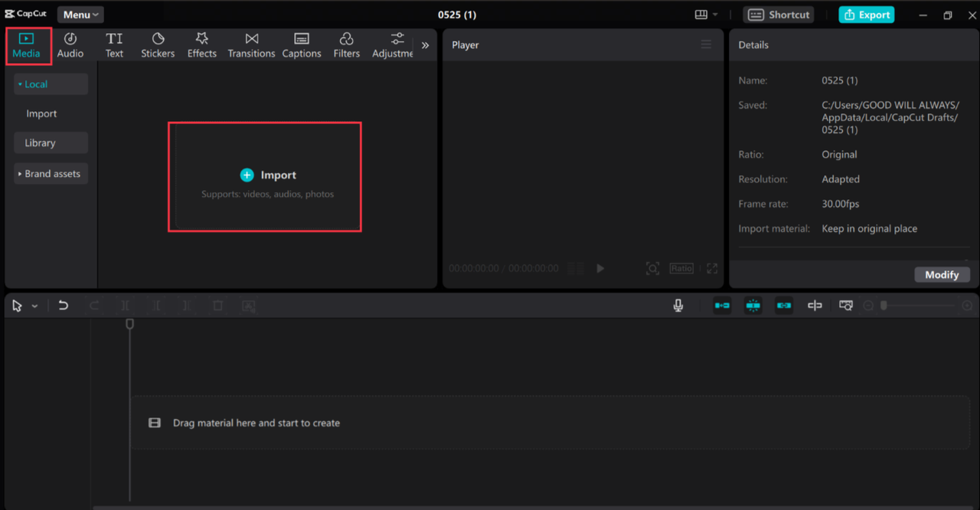Toggle auto snapping
The height and width of the screenshot is (510, 980).
[x=753, y=306]
